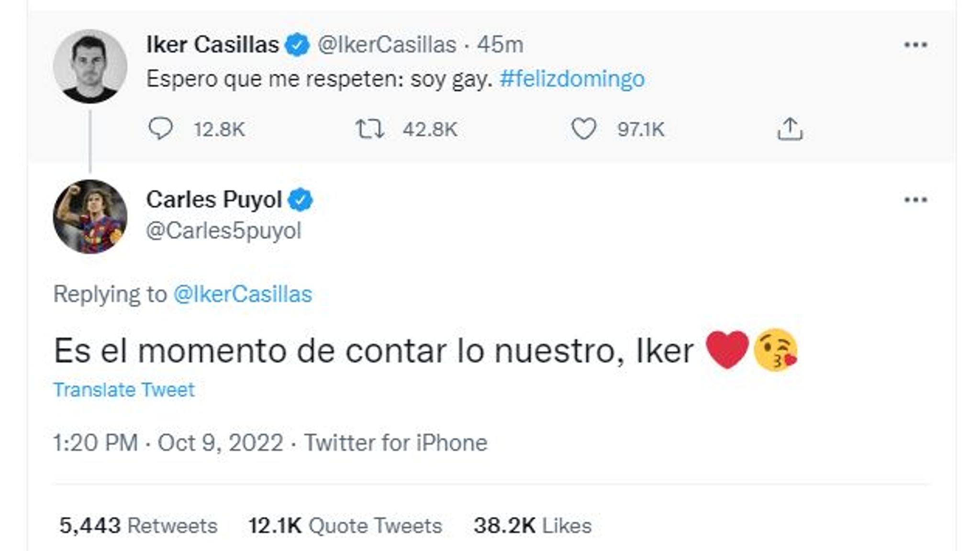Click the retweet icon under Casillas tweet
Screen dimensions: 980x551
tap(369, 129)
